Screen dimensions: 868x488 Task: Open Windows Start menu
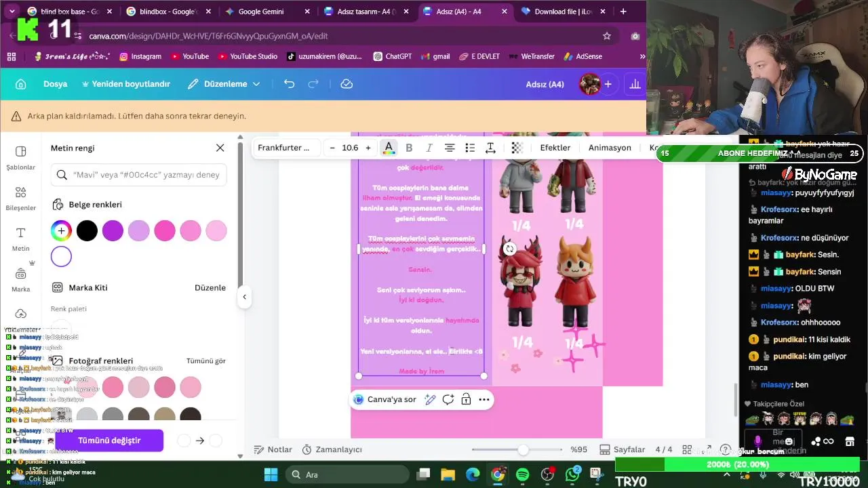[x=271, y=474]
